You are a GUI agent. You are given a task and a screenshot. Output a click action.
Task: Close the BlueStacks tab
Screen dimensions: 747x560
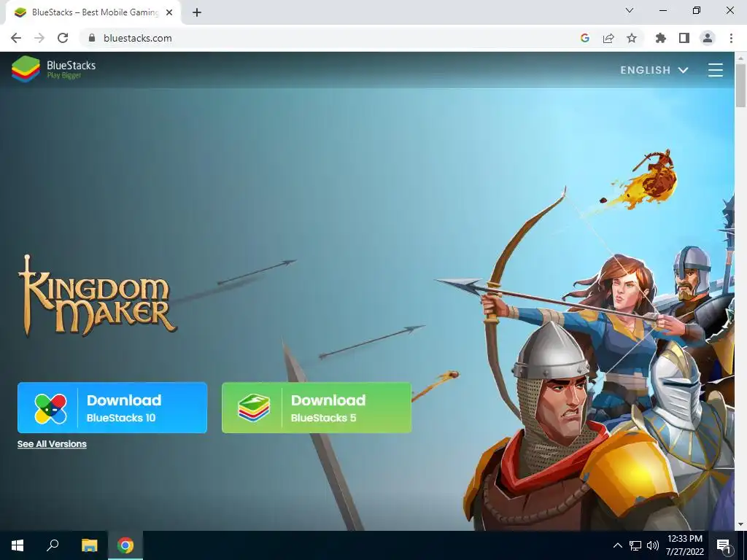pyautogui.click(x=169, y=12)
